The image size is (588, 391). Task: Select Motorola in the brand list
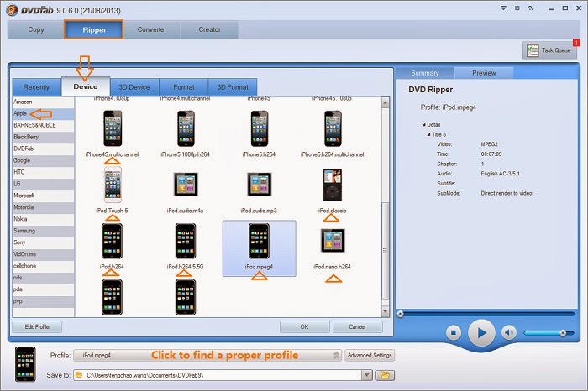43,207
